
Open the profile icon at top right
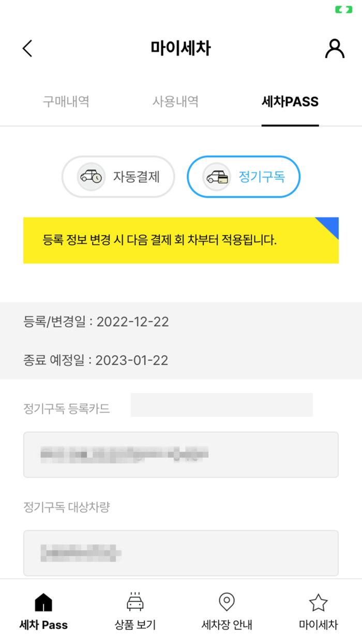(334, 48)
